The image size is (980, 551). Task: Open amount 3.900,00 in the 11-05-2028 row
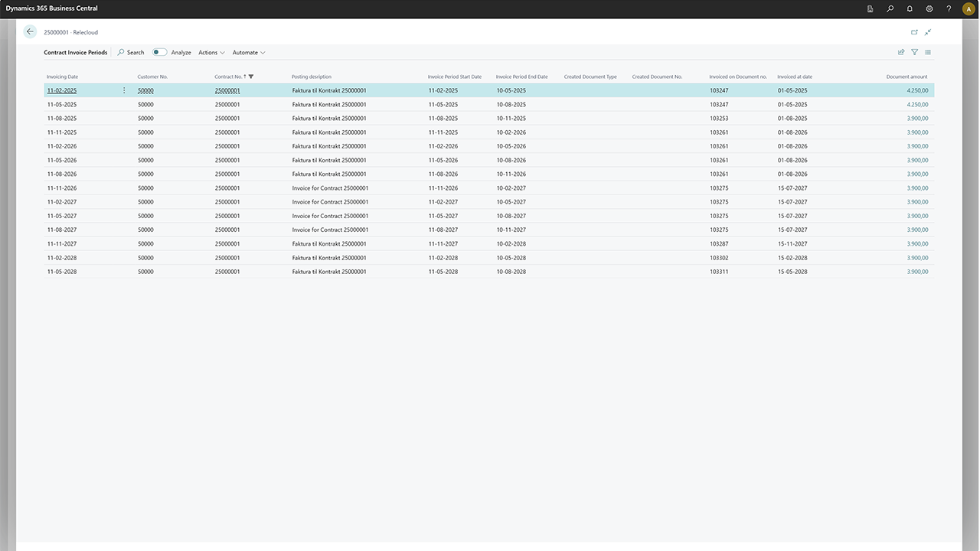tap(917, 272)
